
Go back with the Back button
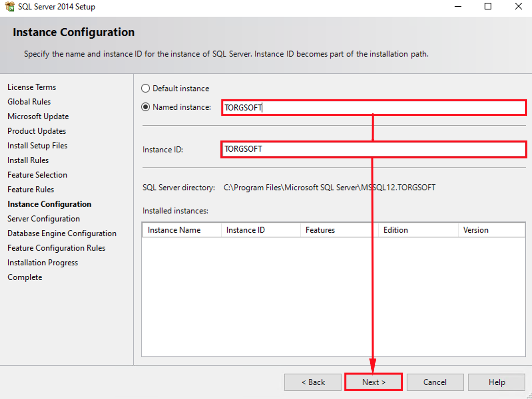click(313, 382)
